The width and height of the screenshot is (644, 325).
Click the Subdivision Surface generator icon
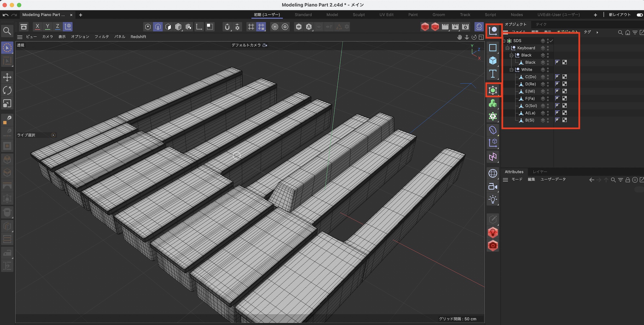tap(493, 90)
